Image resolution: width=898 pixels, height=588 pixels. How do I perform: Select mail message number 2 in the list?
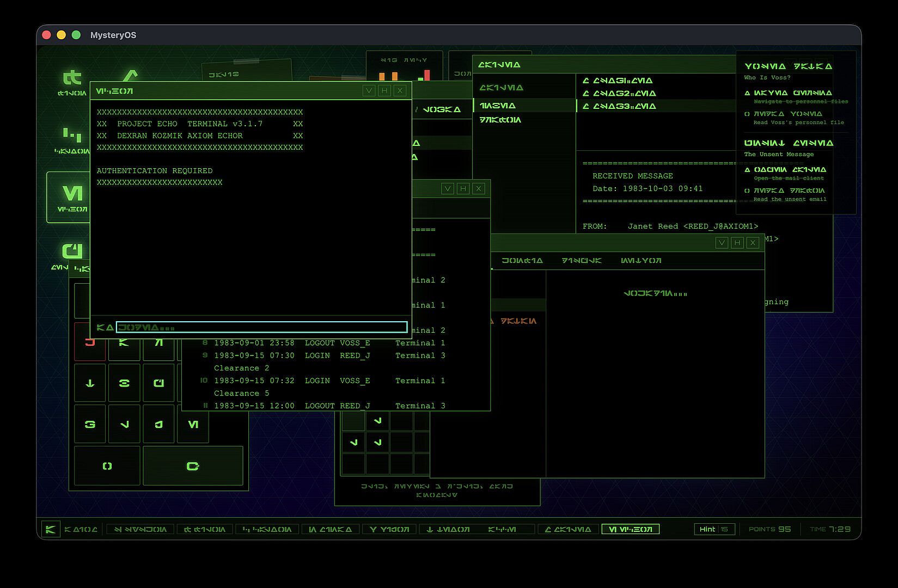pyautogui.click(x=618, y=94)
